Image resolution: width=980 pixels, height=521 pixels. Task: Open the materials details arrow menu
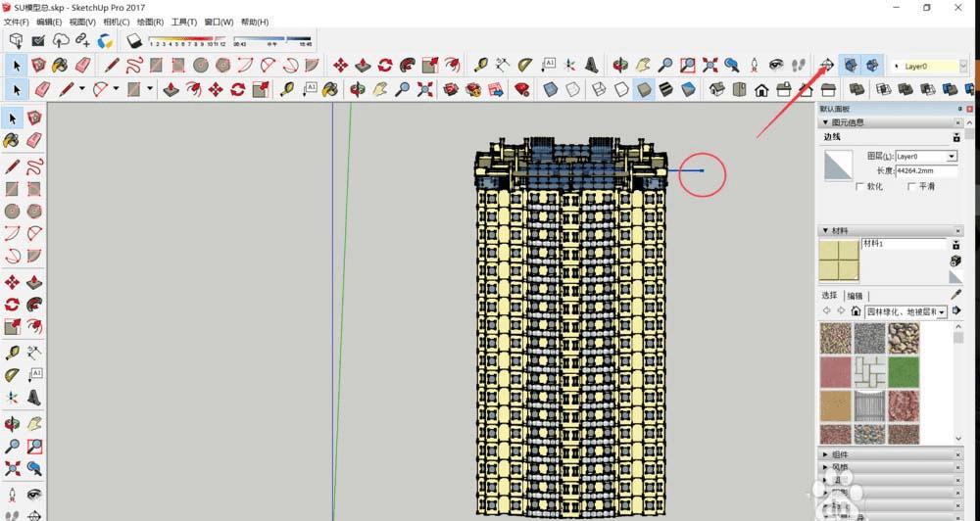tap(956, 311)
